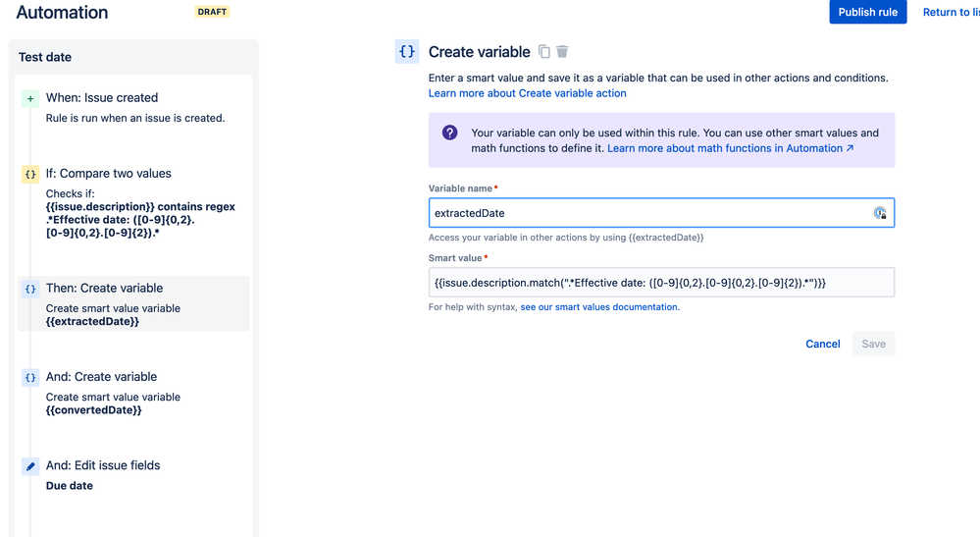Focus the Variable name input field
The width and height of the screenshot is (980, 537).
point(661,213)
